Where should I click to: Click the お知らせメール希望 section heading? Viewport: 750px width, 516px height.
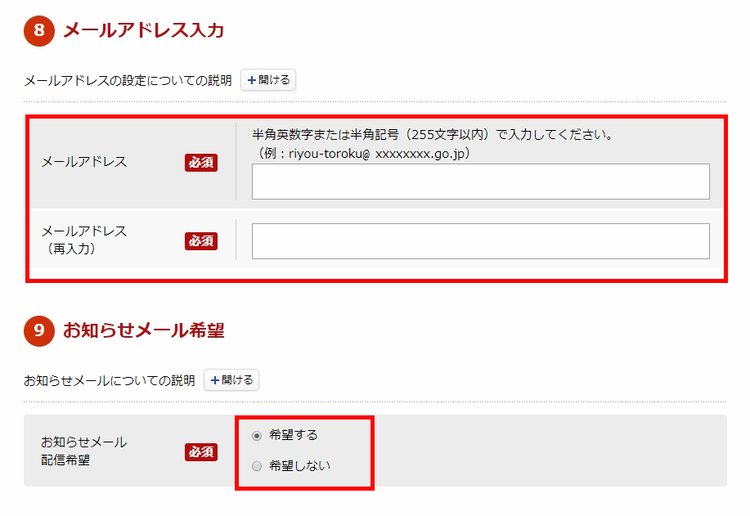[x=143, y=330]
